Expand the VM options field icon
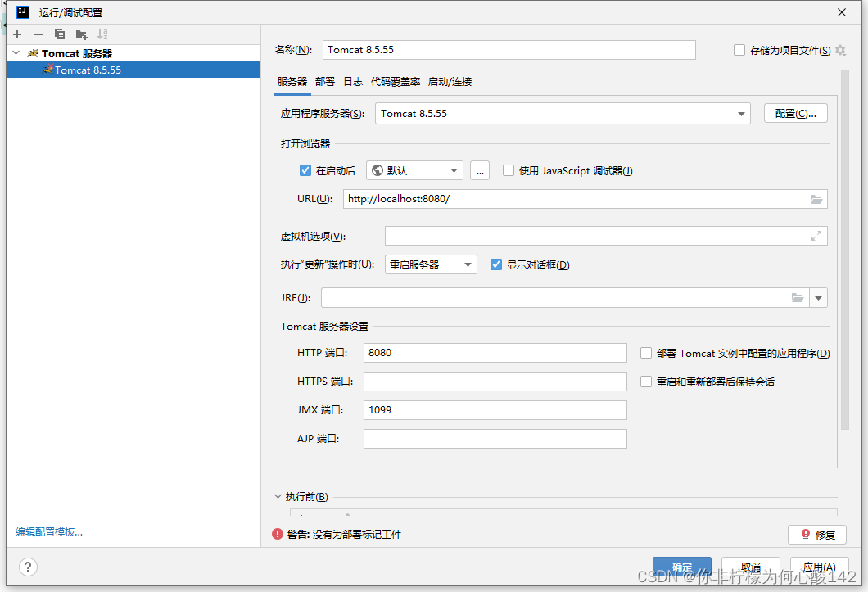 (816, 237)
